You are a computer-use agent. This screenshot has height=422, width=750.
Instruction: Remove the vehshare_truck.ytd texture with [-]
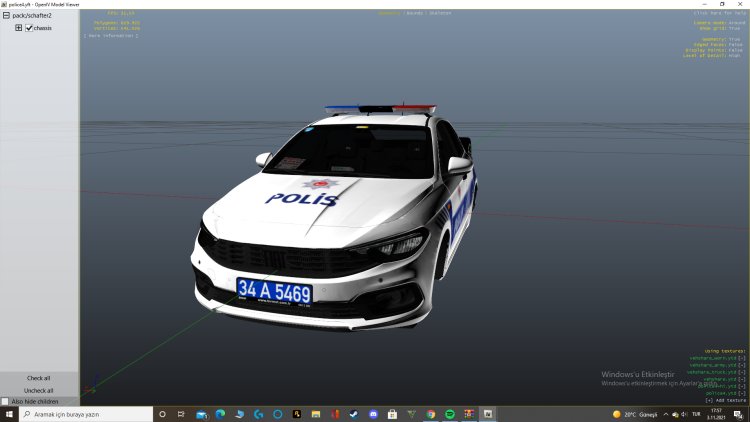[x=742, y=372]
